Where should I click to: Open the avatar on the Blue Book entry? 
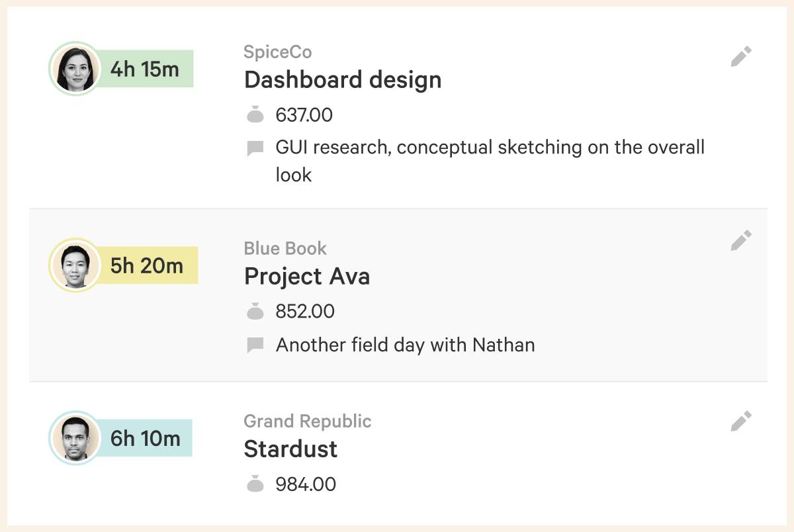[x=75, y=265]
